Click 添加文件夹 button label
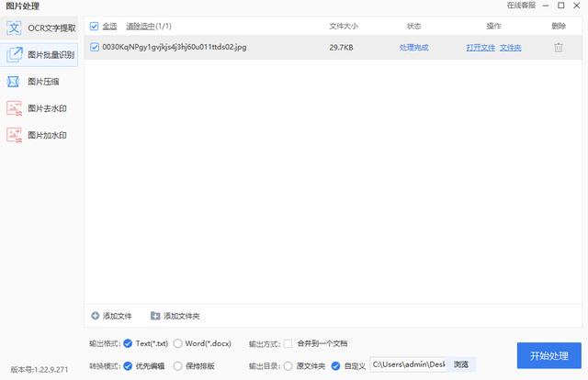588x380 pixels. tap(182, 316)
